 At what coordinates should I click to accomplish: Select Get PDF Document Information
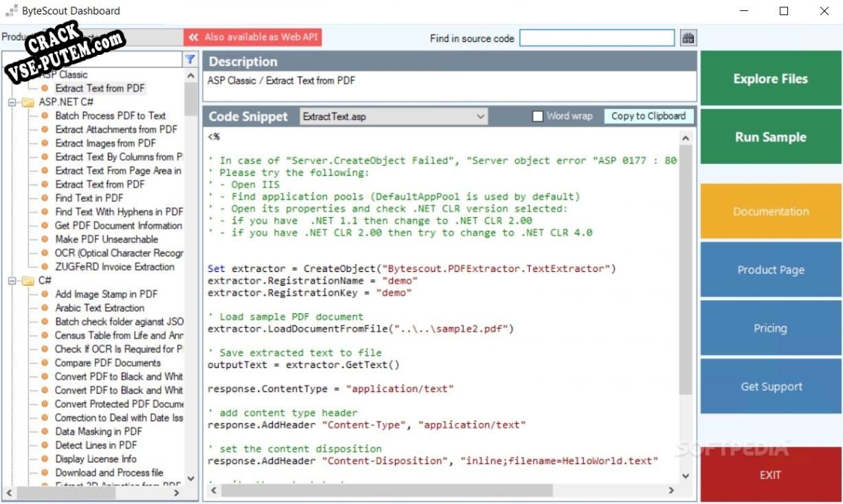click(x=119, y=226)
